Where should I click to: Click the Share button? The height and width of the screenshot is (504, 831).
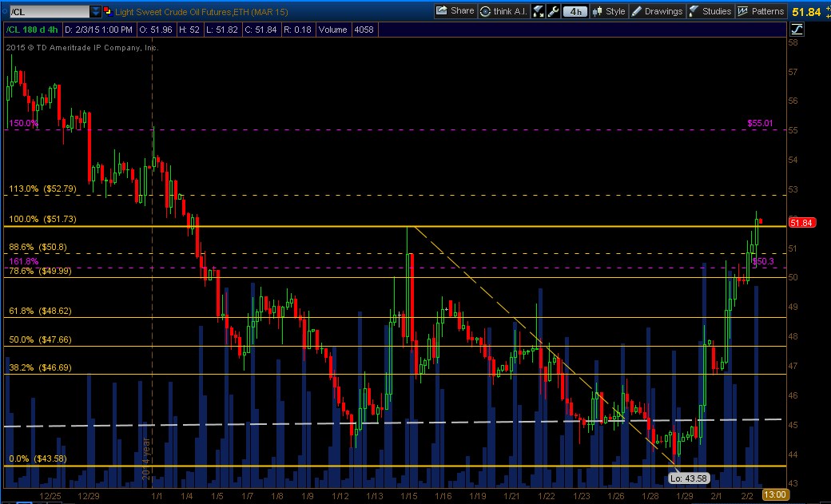click(x=455, y=11)
